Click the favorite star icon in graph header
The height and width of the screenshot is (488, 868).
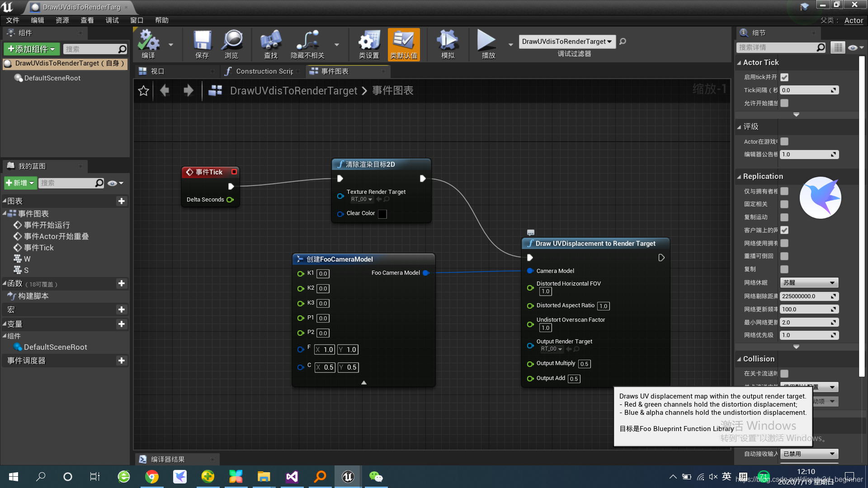click(x=143, y=91)
